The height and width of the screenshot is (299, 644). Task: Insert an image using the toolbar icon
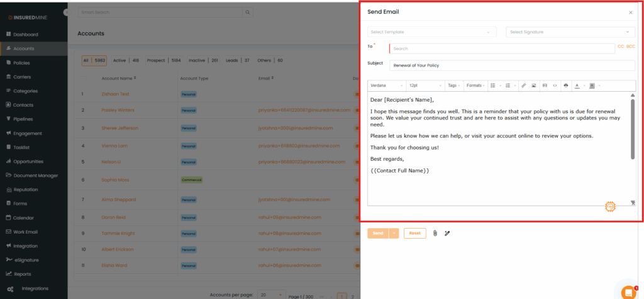[x=533, y=85]
